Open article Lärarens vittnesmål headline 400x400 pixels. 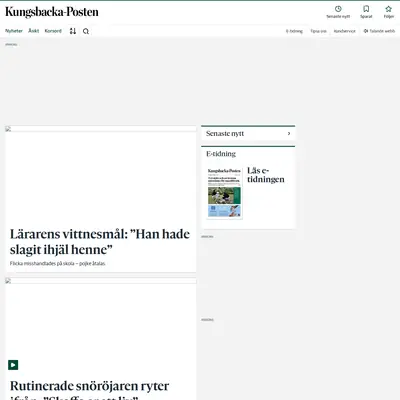[100, 242]
